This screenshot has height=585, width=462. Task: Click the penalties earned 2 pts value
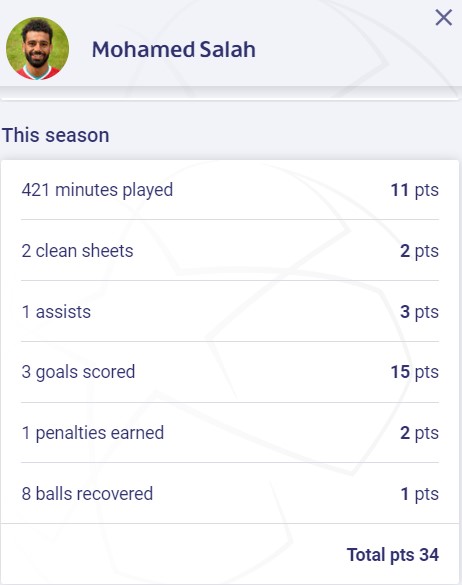point(419,433)
